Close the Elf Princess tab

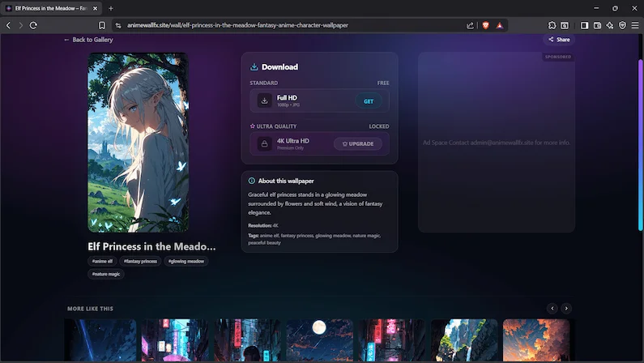pos(96,8)
